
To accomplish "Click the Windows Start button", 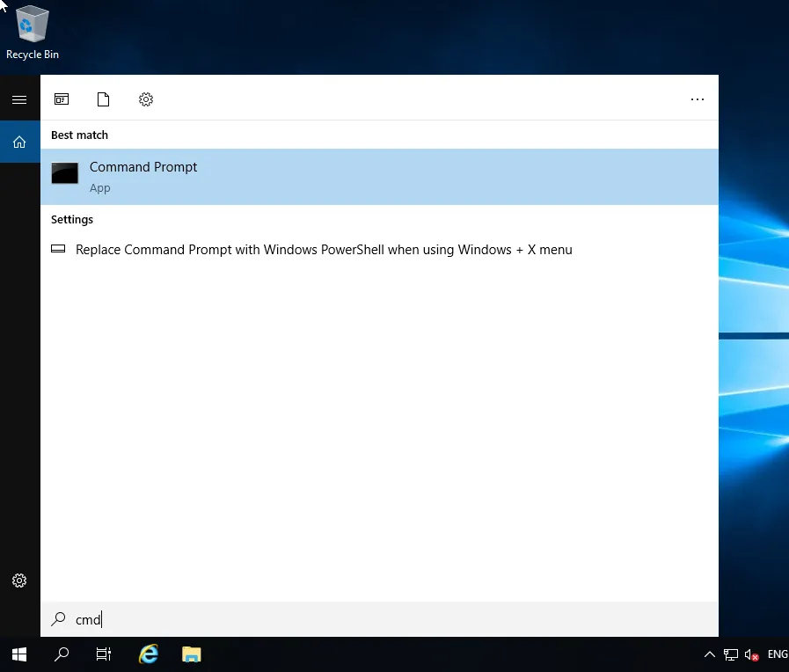I will 19,654.
